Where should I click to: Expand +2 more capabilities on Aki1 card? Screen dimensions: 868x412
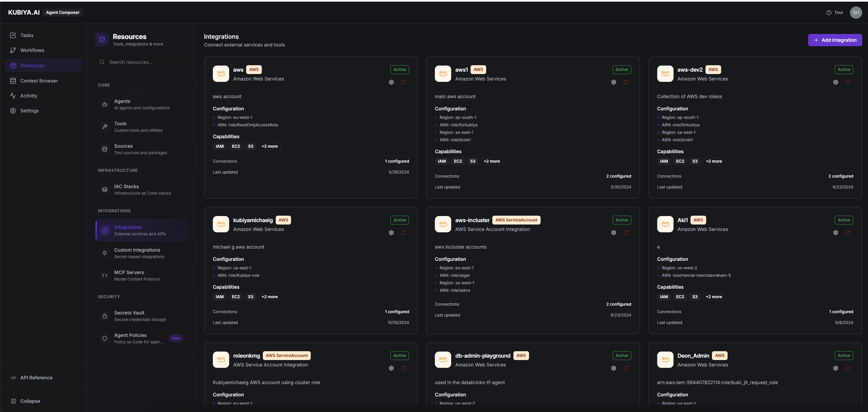(x=714, y=297)
